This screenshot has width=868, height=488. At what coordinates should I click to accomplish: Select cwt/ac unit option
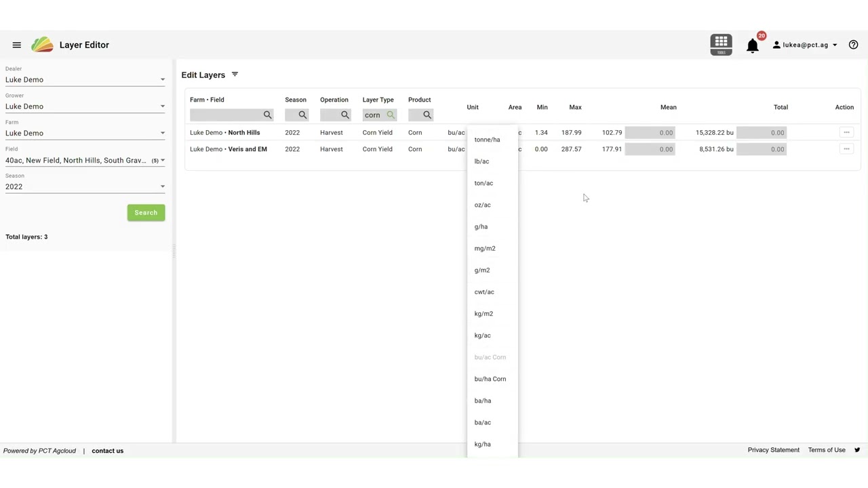point(492,291)
